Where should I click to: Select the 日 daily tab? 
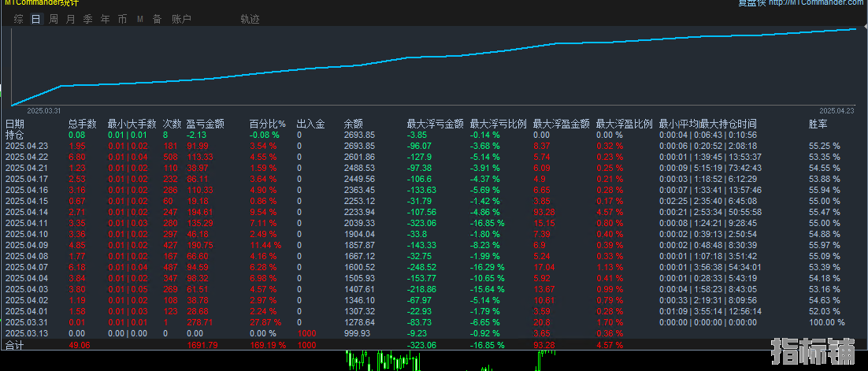click(x=36, y=20)
